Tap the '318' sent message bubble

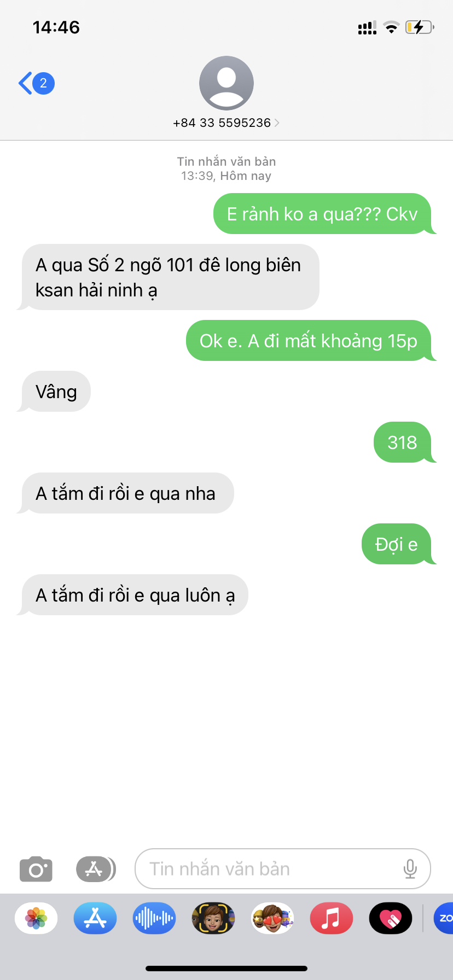coord(403,442)
